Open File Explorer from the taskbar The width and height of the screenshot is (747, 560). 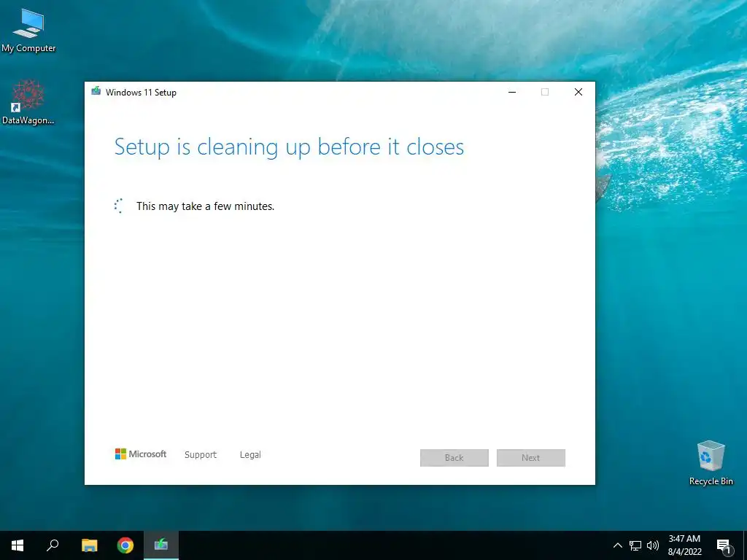tap(89, 545)
